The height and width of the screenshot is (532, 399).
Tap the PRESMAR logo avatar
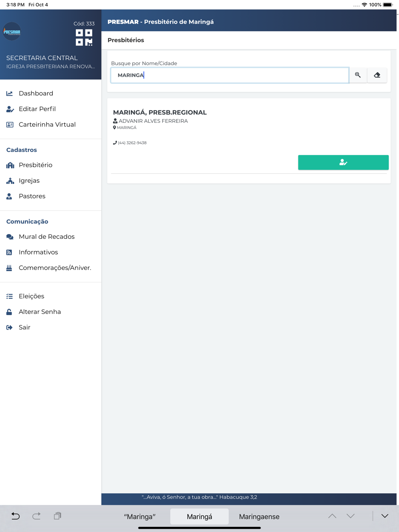tap(12, 32)
